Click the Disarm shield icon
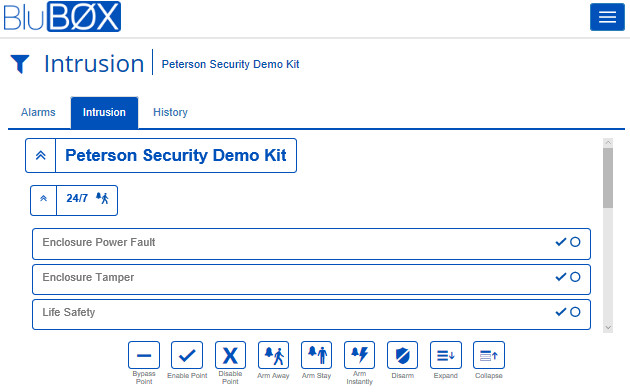The image size is (630, 392). (x=402, y=355)
